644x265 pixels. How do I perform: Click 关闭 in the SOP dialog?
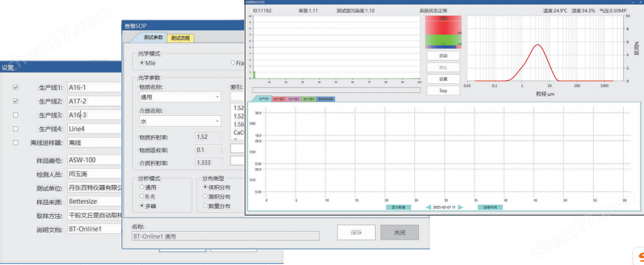point(400,232)
